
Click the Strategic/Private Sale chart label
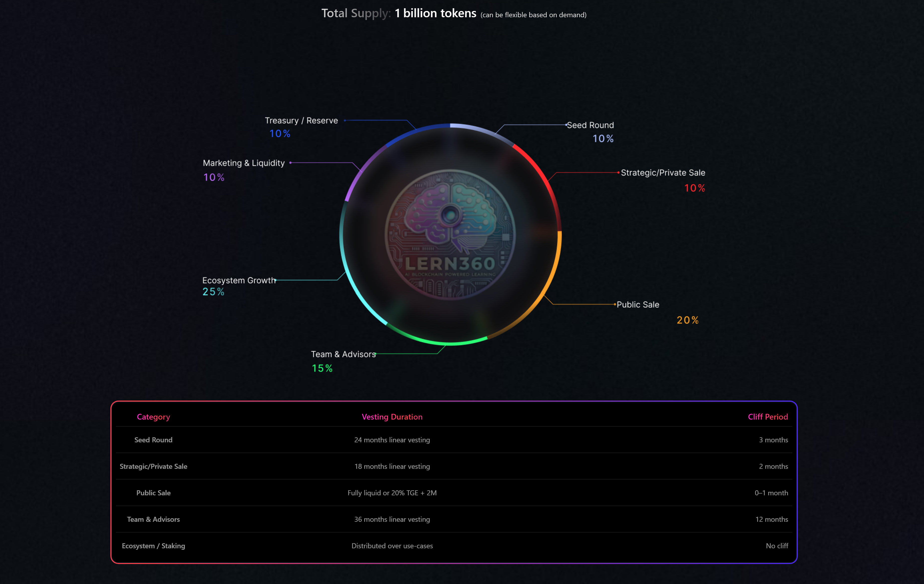663,173
